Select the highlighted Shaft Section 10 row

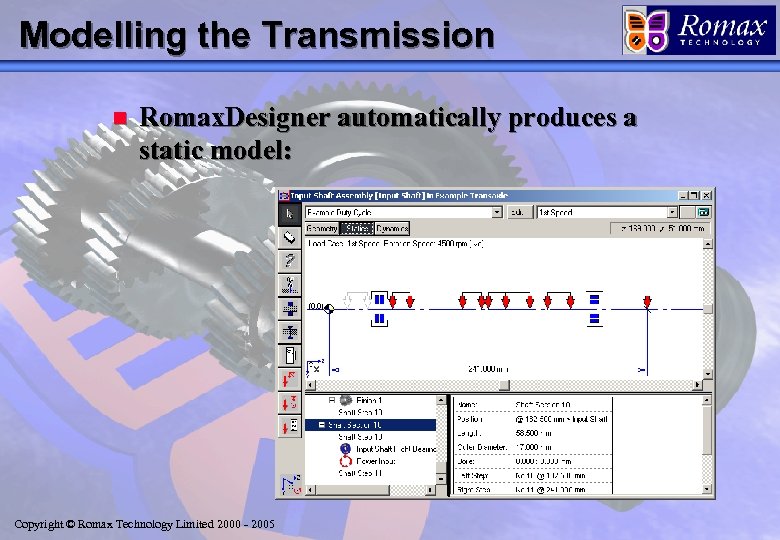pyautogui.click(x=370, y=425)
